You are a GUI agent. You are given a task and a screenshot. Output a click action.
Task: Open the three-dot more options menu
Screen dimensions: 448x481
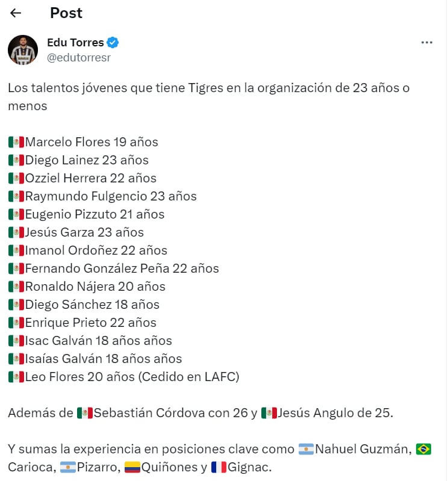[x=426, y=43]
